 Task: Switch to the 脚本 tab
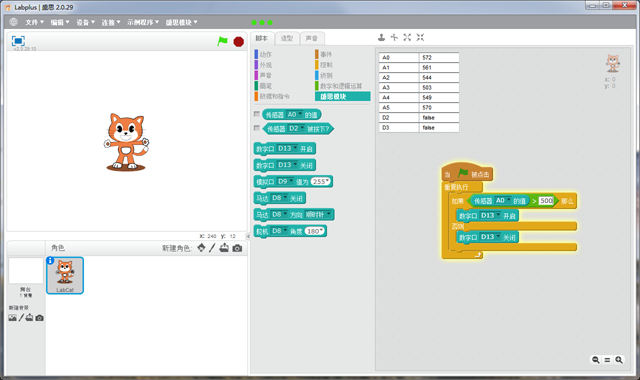pyautogui.click(x=262, y=38)
